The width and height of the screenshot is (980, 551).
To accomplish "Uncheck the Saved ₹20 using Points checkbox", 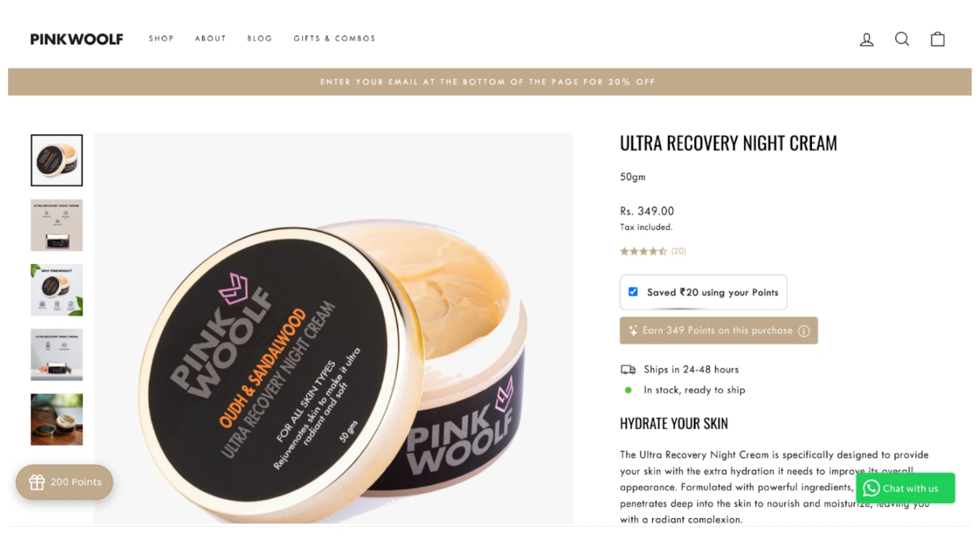I will point(633,292).
